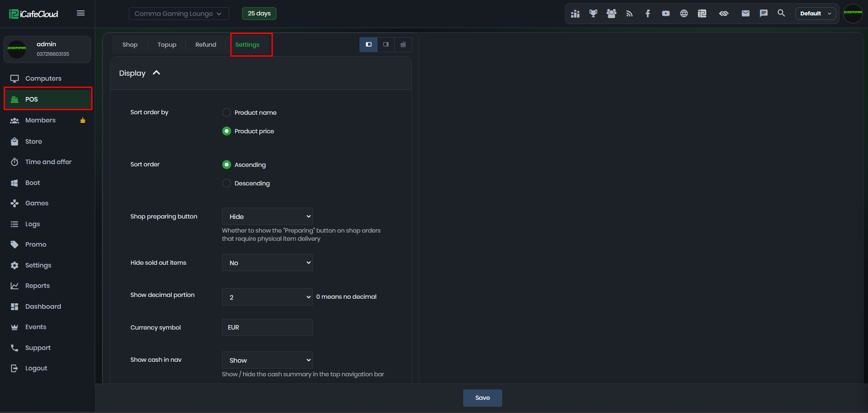Open the globe website icon
Screen dimensions: 868x413
coord(684,14)
